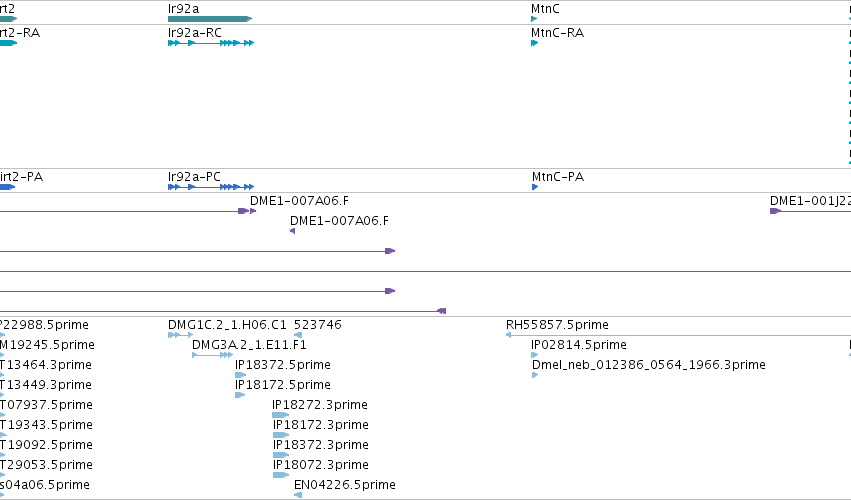Image resolution: width=851 pixels, height=500 pixels.
Task: Select the IP18072.3prime label
Action: click(321, 465)
